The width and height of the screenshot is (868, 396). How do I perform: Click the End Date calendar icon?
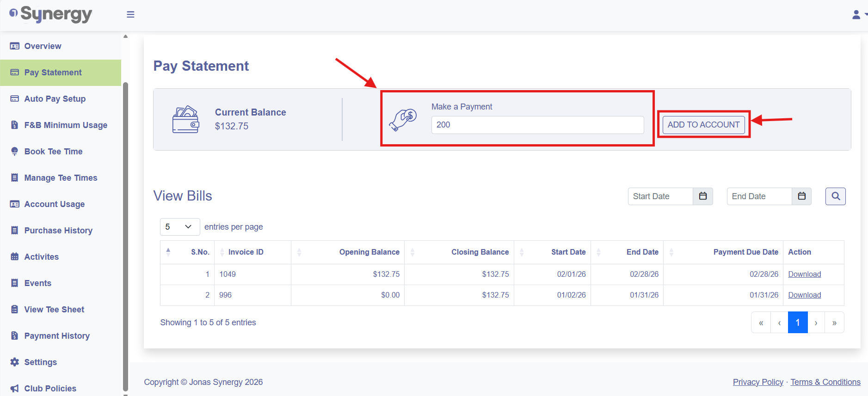pos(801,196)
